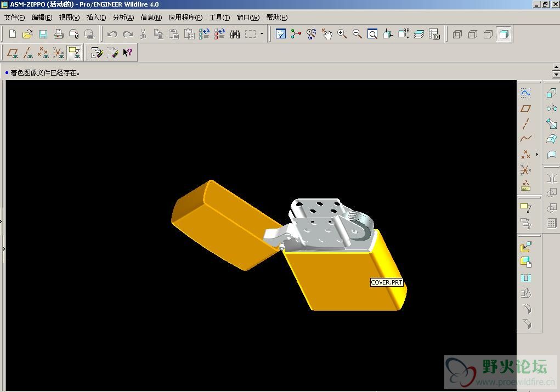Open 插入(I) menu

(x=96, y=18)
